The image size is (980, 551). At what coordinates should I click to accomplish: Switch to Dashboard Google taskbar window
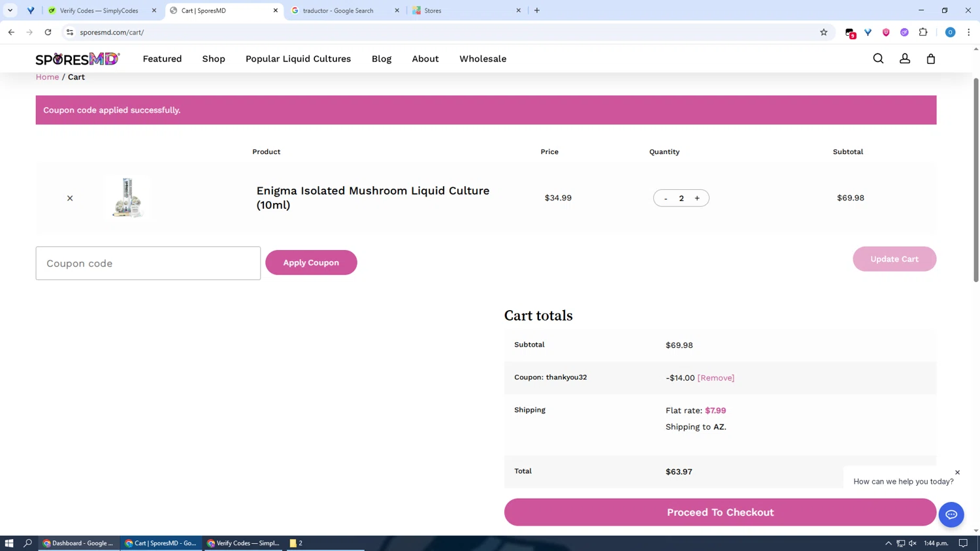pos(78,543)
